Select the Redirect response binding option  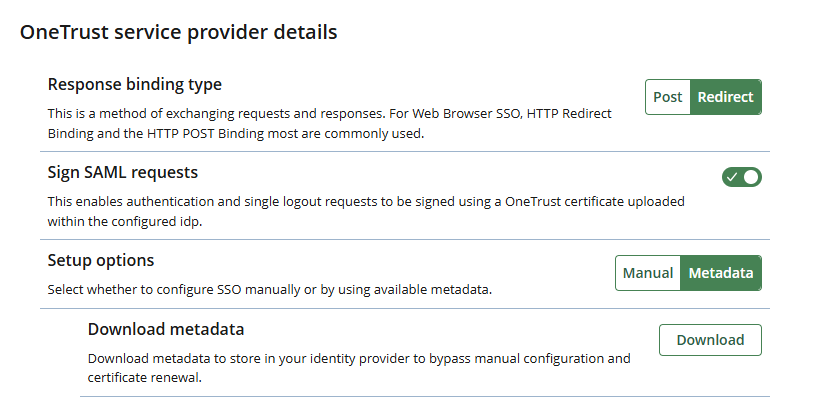(x=725, y=97)
